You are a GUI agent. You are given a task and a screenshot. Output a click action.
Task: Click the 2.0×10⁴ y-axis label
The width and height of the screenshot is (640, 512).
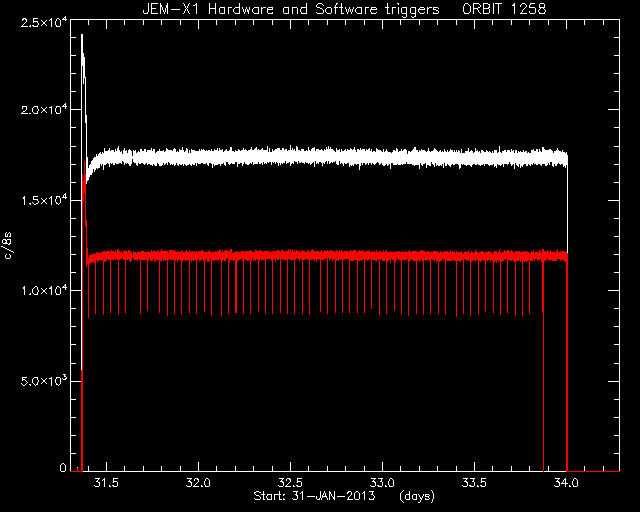tap(44, 109)
